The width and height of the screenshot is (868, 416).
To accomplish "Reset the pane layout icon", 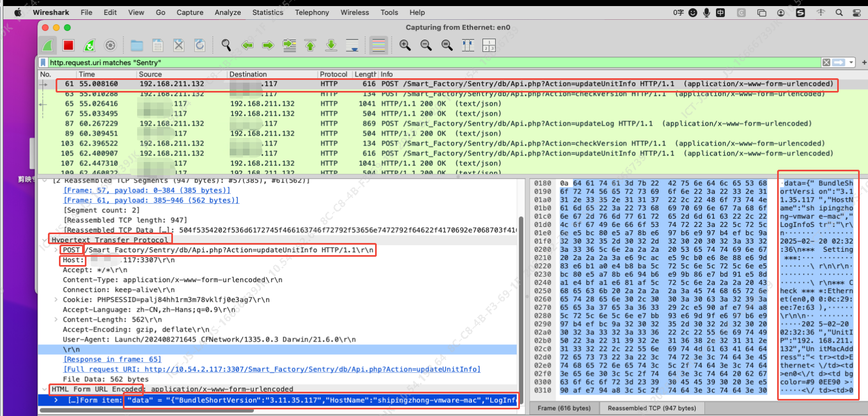I will 489,45.
